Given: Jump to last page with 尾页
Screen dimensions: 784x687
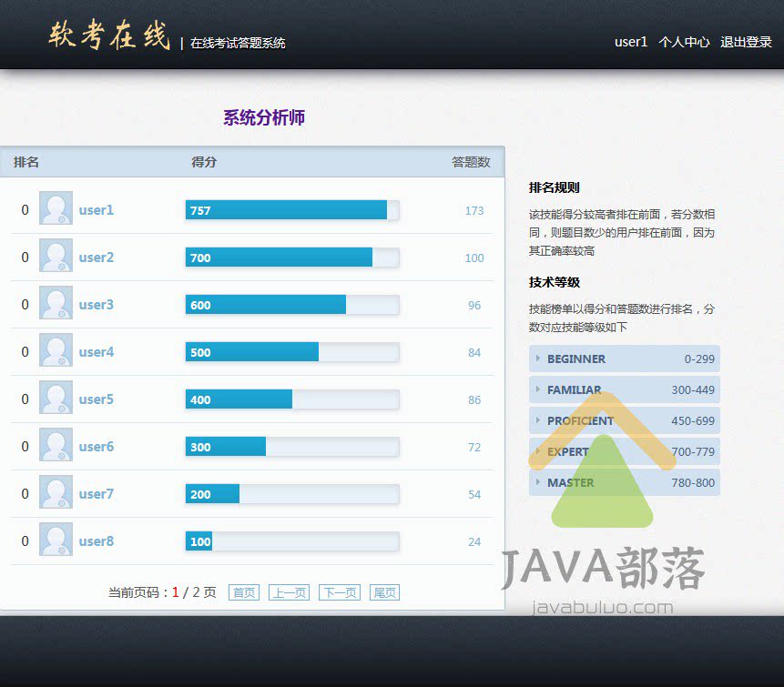Looking at the screenshot, I should (x=384, y=592).
